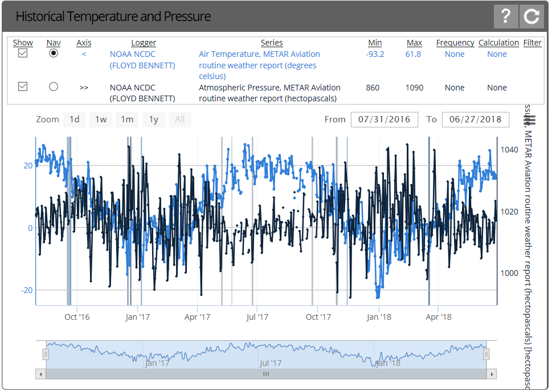Click the From date field
Image resolution: width=552 pixels, height=392 pixels.
(385, 119)
